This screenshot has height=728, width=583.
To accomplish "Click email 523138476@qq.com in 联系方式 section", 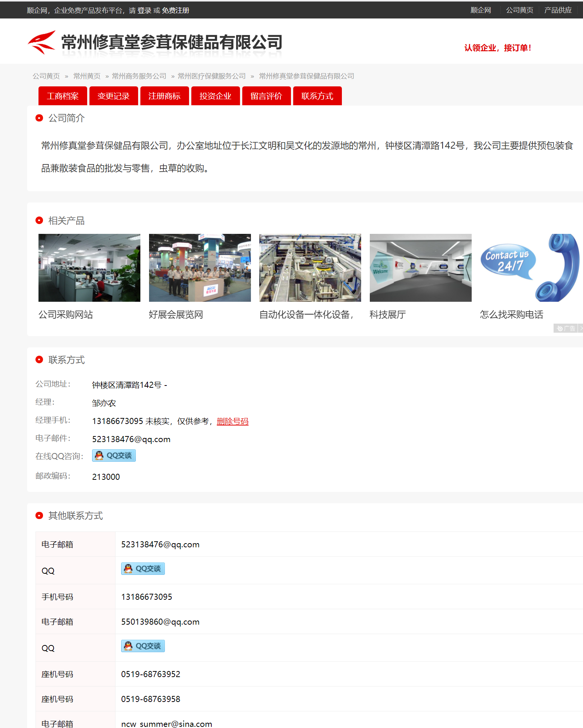I will coord(131,439).
